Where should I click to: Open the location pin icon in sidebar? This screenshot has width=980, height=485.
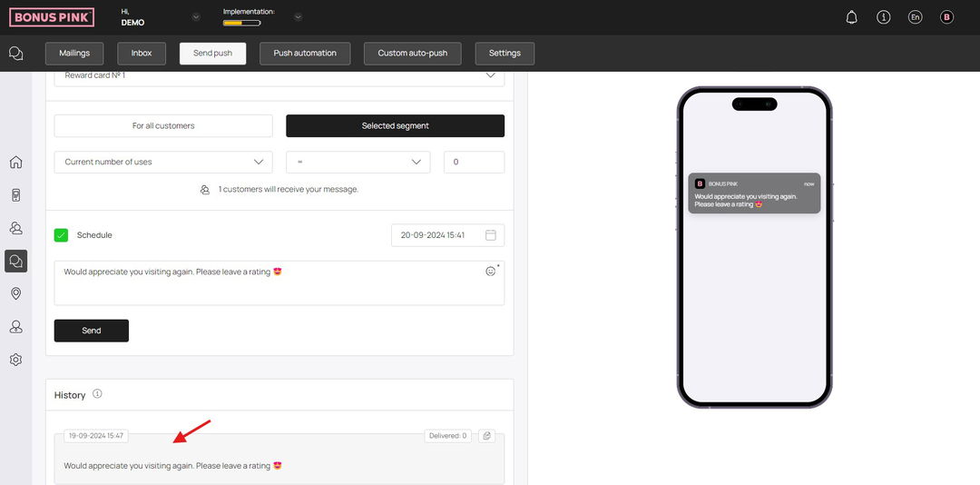pyautogui.click(x=16, y=293)
